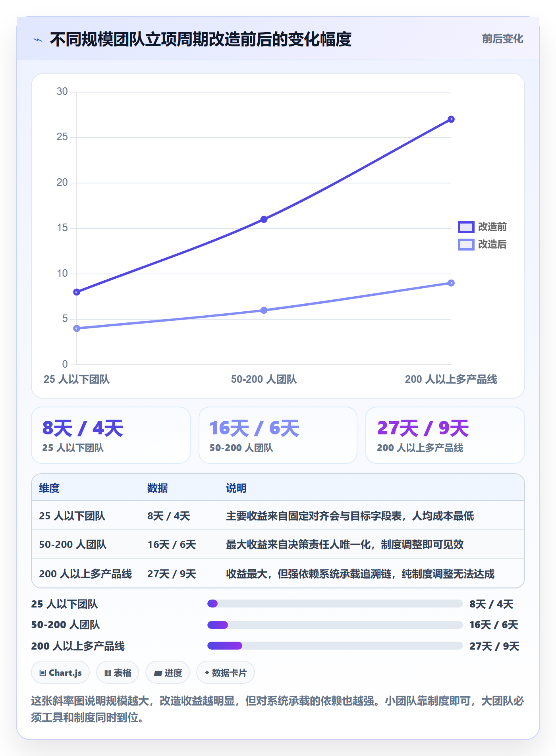Click the 说明 table column header
This screenshot has height=756, width=556.
tap(236, 488)
